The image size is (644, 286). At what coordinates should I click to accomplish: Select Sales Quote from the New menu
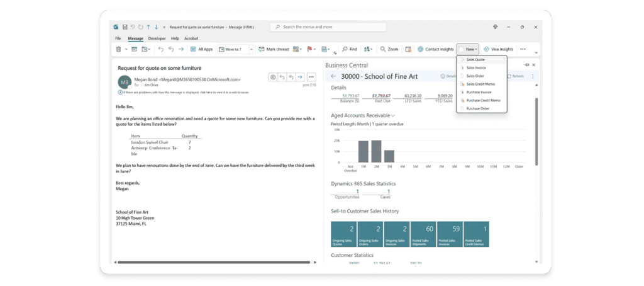tap(475, 59)
